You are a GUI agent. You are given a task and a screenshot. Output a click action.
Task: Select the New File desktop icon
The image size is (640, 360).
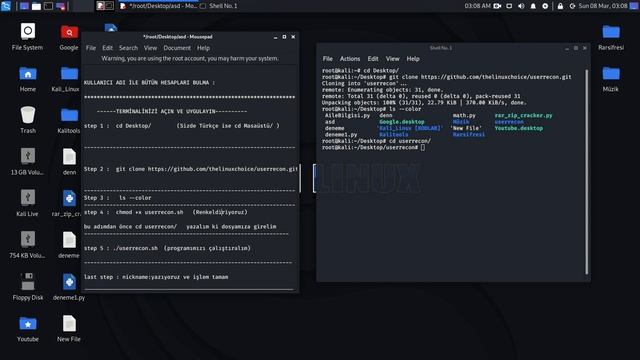[x=69, y=329]
